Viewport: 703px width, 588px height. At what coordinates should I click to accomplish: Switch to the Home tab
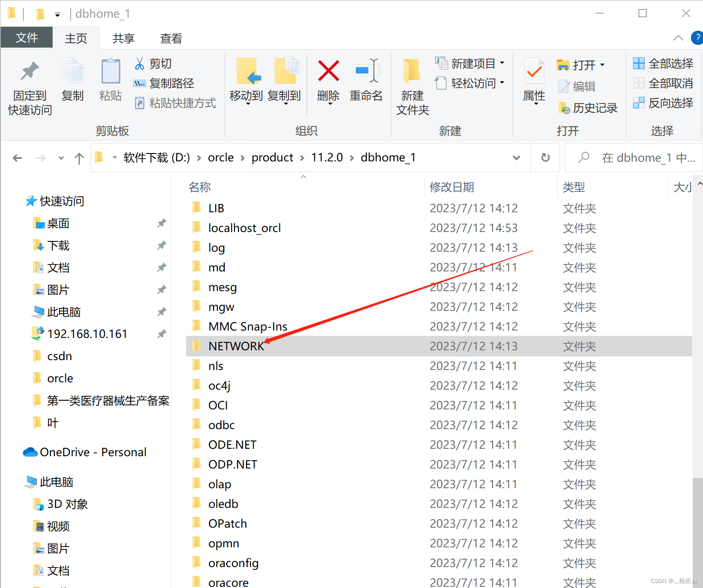point(76,38)
